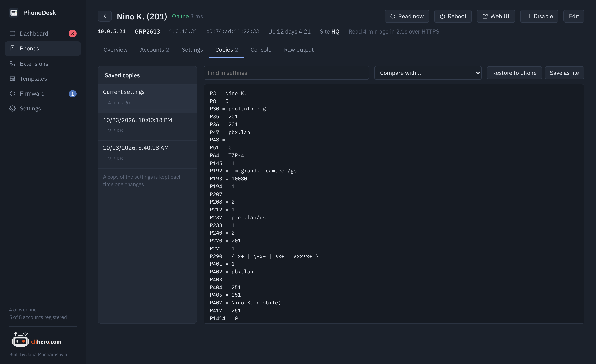Click the P237 = prov.lan/gs line
This screenshot has height=364, width=596.
pos(238,218)
